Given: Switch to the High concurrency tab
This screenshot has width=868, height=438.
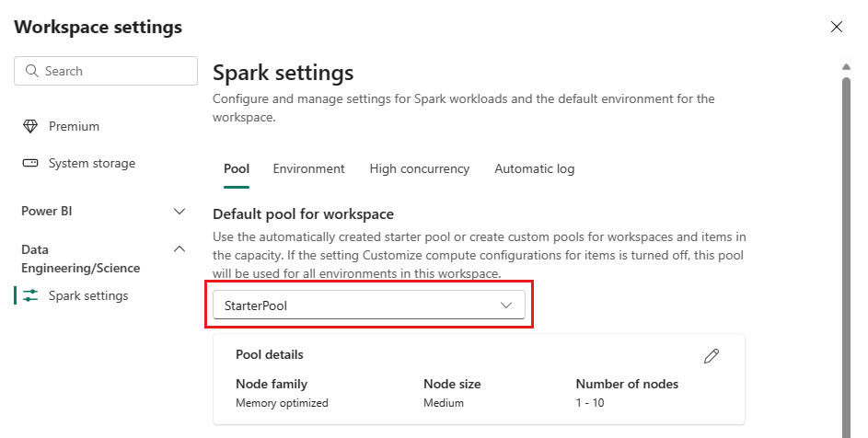Looking at the screenshot, I should tap(420, 169).
